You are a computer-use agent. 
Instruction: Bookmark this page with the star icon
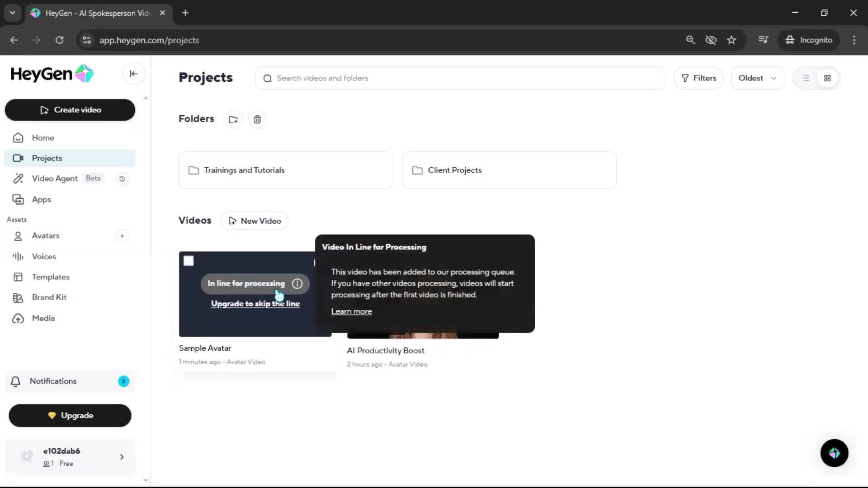pyautogui.click(x=731, y=40)
